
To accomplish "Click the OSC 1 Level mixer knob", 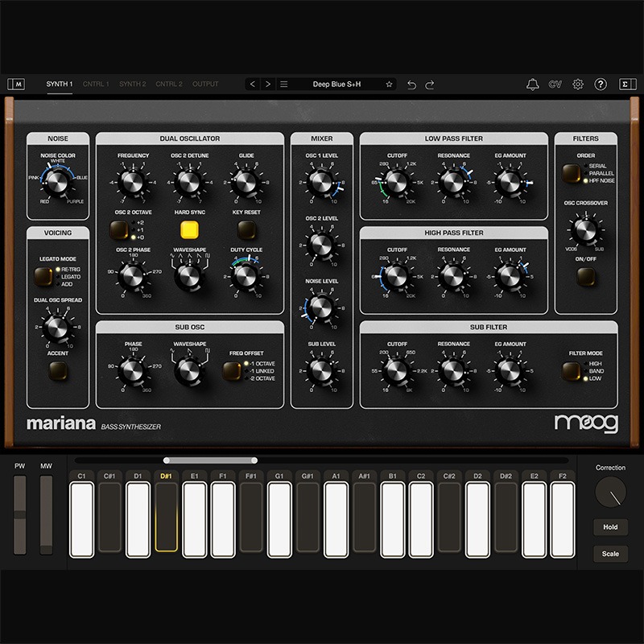I will tap(321, 182).
